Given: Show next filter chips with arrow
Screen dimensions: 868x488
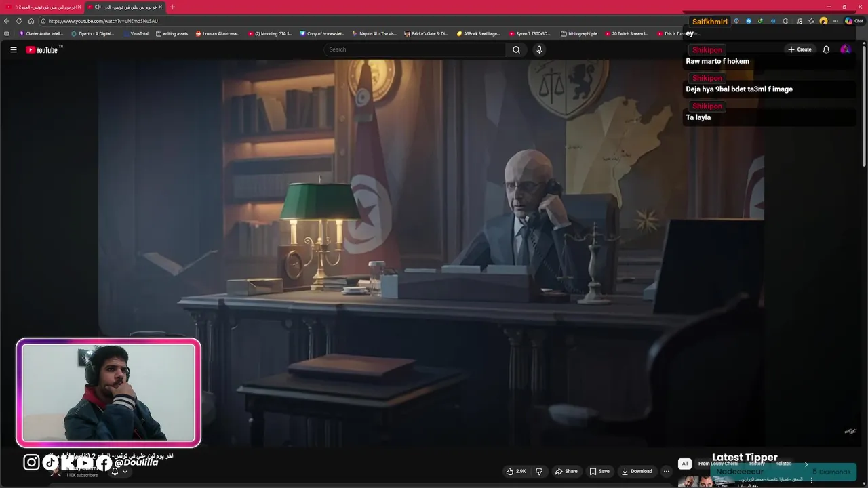Looking at the screenshot, I should tap(806, 464).
